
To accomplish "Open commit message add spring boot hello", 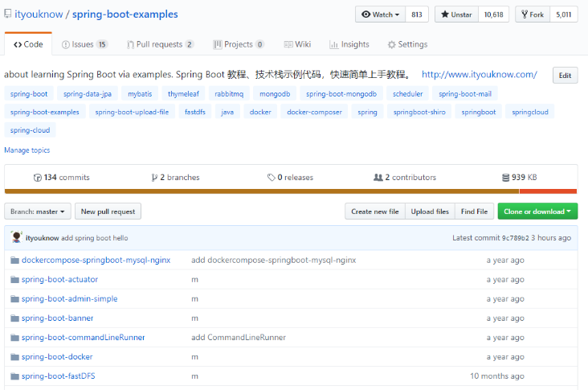I will pos(95,238).
